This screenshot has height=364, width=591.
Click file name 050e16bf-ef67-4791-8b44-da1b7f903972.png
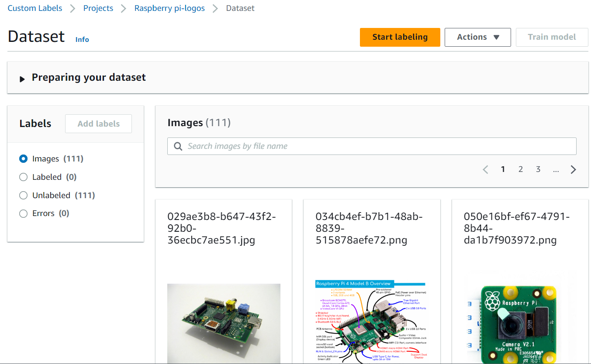[517, 228]
